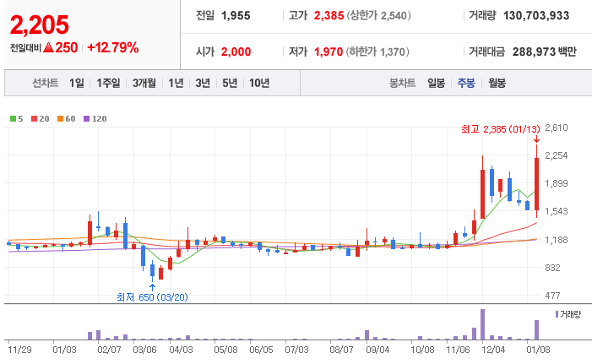592x364 pixels.
Task: Show the 10년 line chart
Action: point(259,83)
